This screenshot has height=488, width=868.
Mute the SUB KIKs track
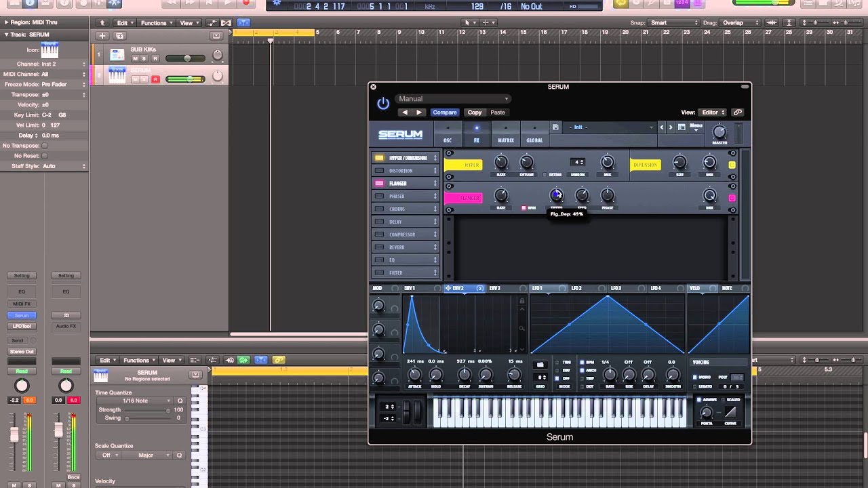click(135, 59)
